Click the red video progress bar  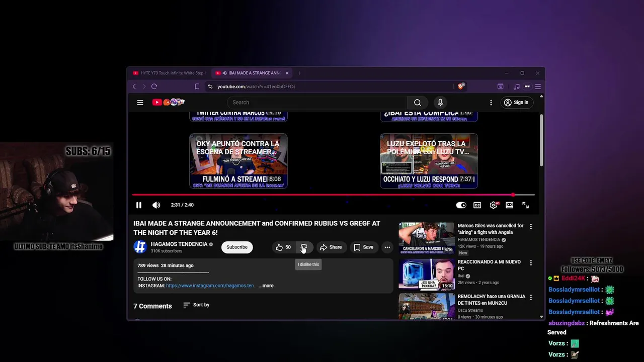[333, 195]
